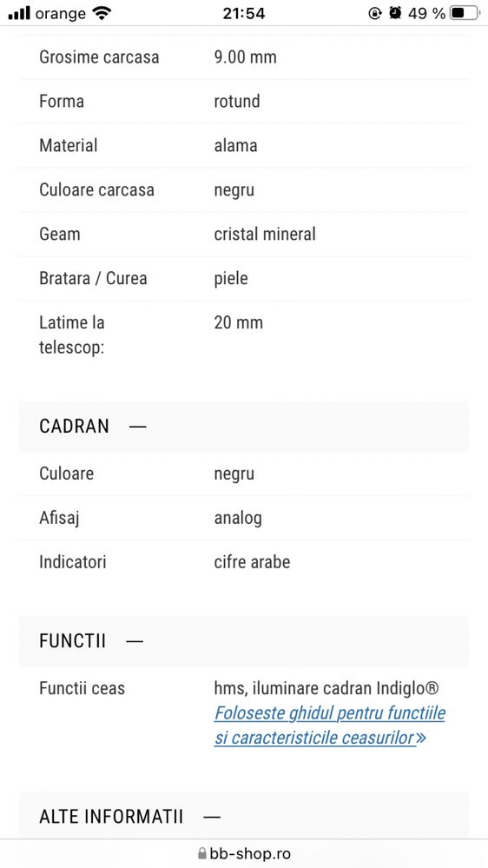
Task: Tap the bb-shop.ro address bar
Action: coord(244,853)
